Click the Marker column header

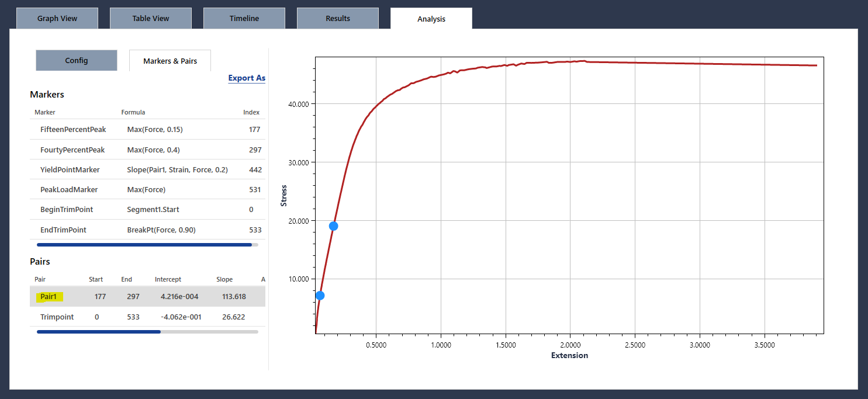45,112
